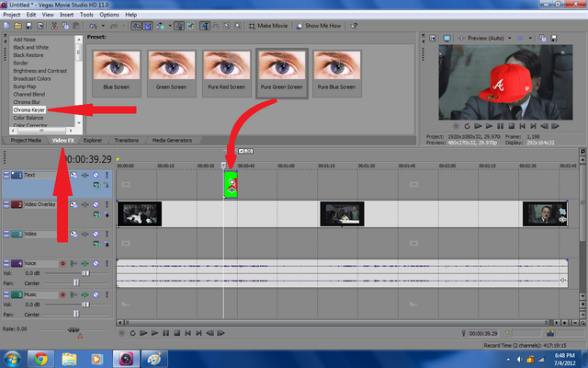
Task: Arm the Music track for recording
Action: point(62,294)
